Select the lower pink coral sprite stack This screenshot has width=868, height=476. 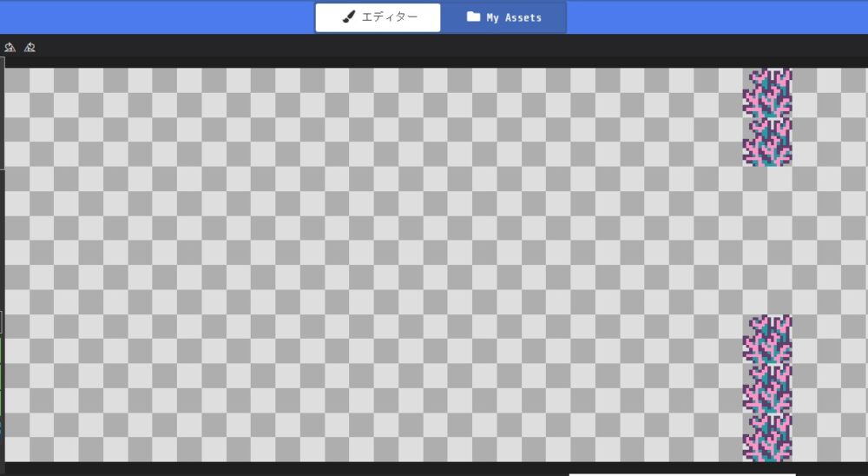click(x=767, y=388)
